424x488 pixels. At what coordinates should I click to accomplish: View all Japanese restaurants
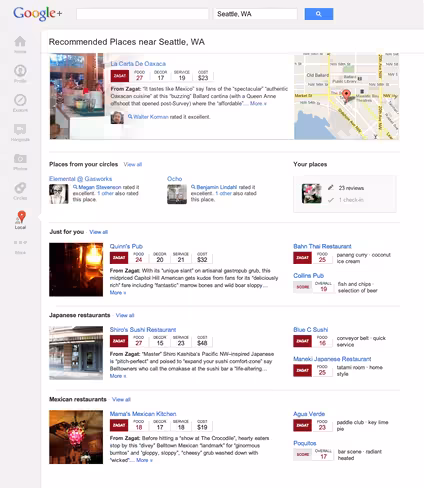[125, 315]
